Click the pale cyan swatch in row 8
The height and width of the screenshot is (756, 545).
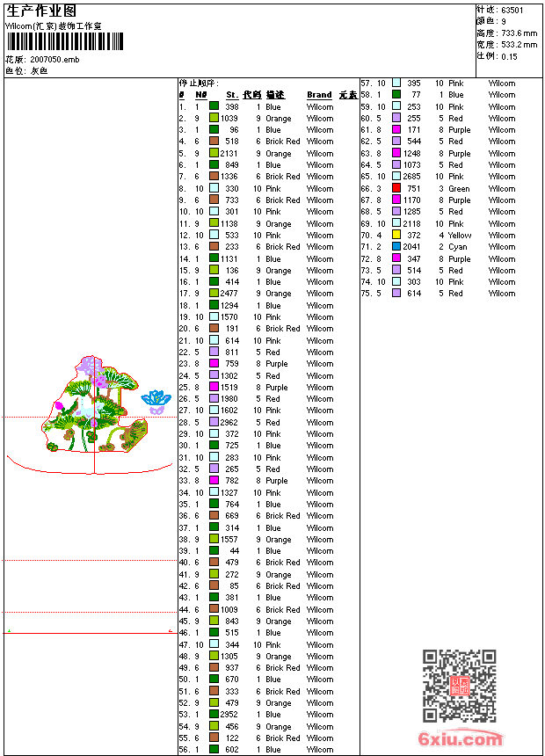point(214,188)
